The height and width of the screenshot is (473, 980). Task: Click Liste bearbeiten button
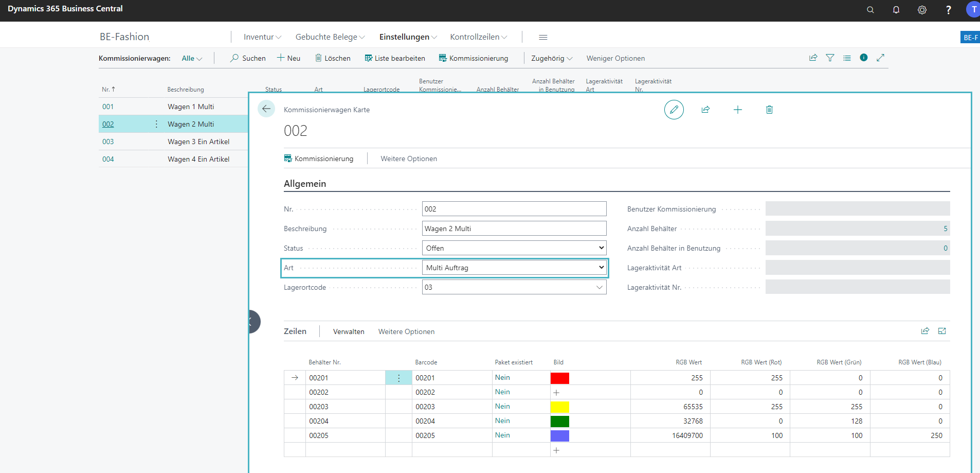coord(395,58)
